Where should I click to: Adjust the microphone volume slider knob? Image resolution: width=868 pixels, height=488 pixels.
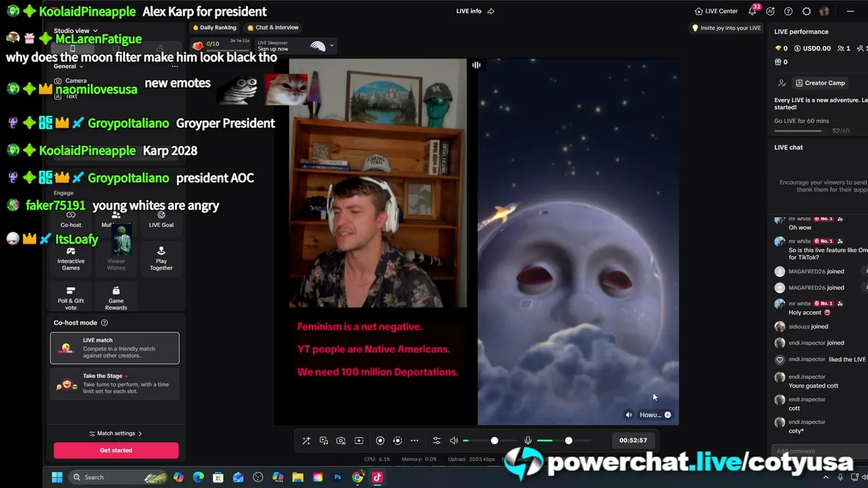pos(568,441)
